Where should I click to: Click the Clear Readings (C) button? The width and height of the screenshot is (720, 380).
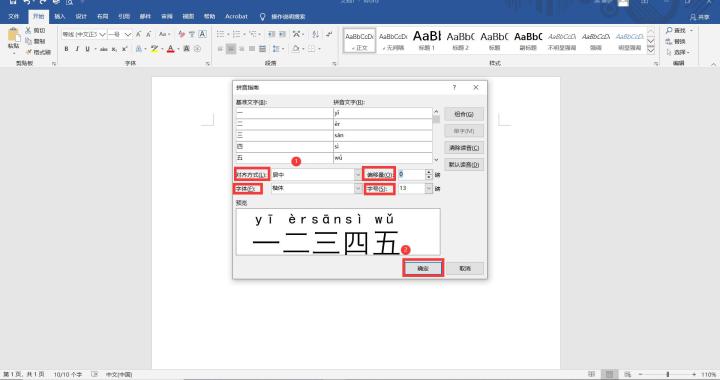[464, 148]
